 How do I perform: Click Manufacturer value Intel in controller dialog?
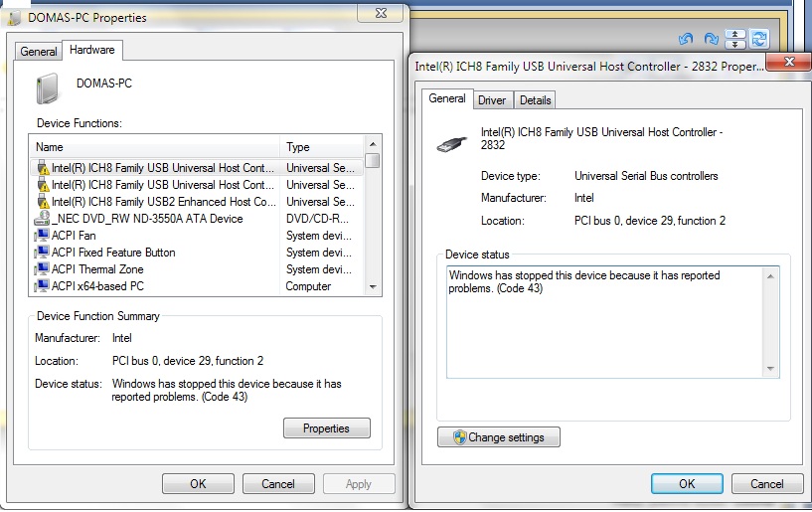coord(583,198)
